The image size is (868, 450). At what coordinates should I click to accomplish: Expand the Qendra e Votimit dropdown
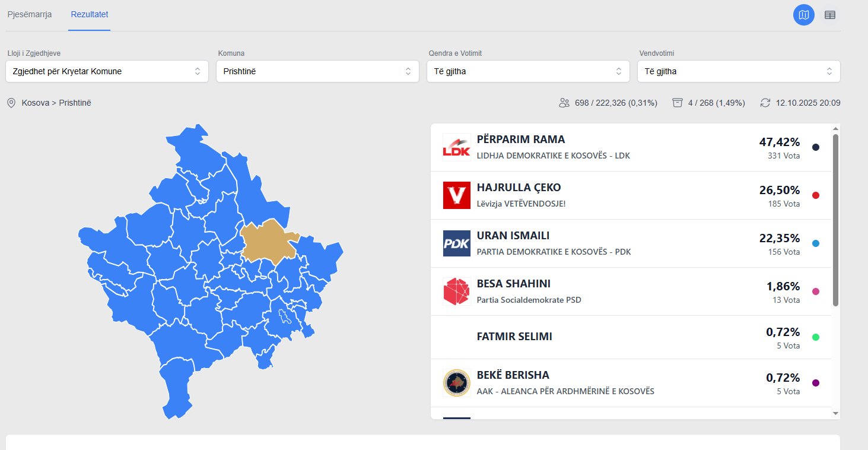point(528,71)
